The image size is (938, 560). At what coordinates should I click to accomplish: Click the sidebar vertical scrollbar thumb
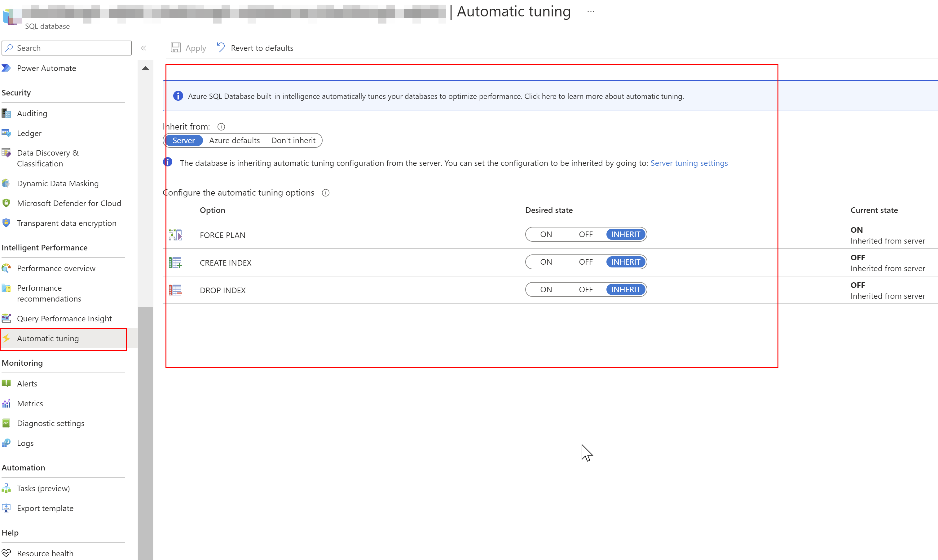tap(145, 433)
